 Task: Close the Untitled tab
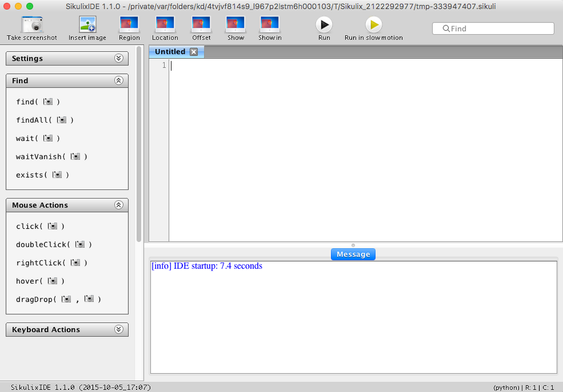tap(194, 51)
